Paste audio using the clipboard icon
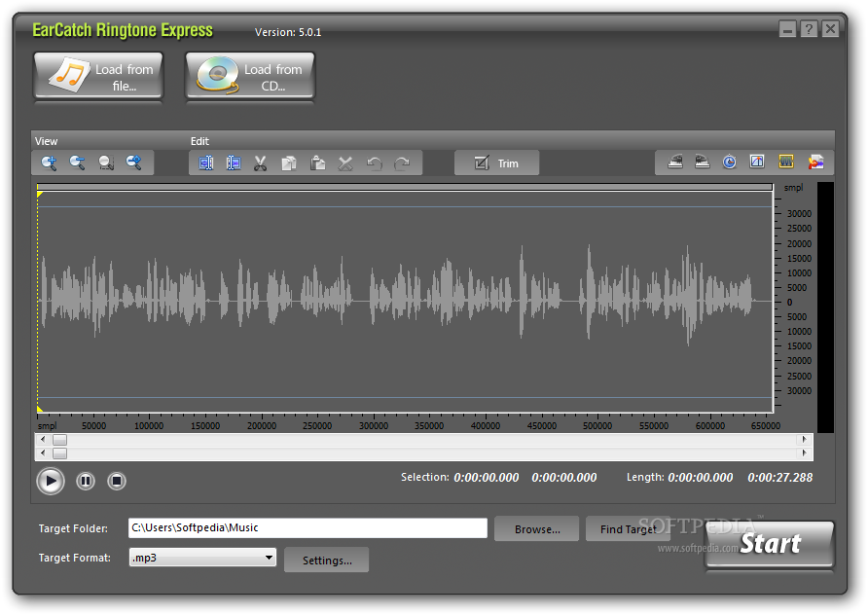 click(318, 163)
